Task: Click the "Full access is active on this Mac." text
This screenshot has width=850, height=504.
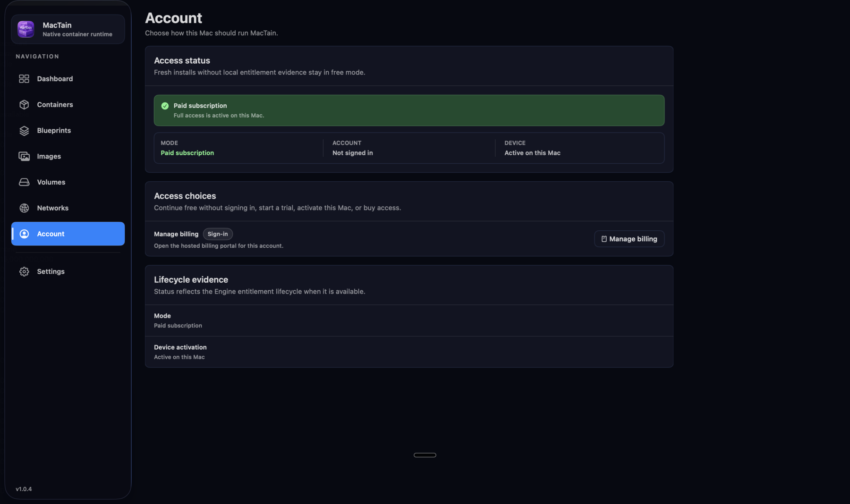Action: click(x=219, y=116)
